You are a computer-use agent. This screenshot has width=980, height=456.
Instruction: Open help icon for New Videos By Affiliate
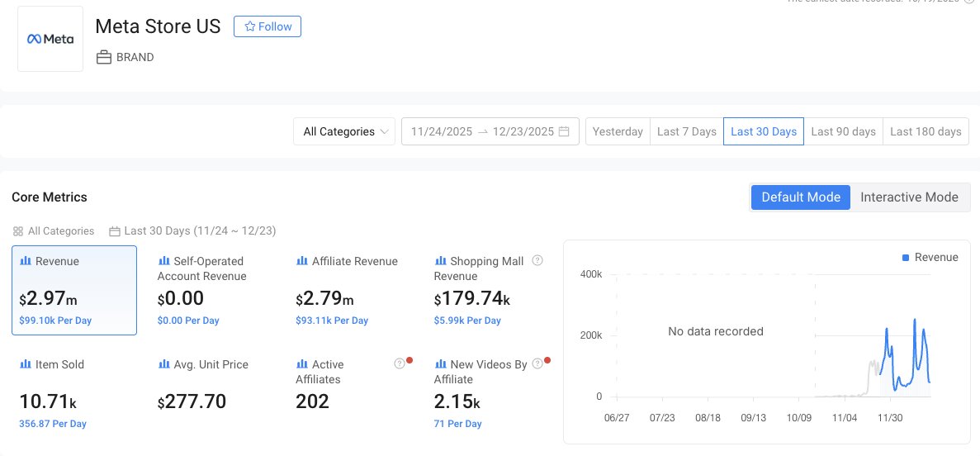tap(537, 363)
